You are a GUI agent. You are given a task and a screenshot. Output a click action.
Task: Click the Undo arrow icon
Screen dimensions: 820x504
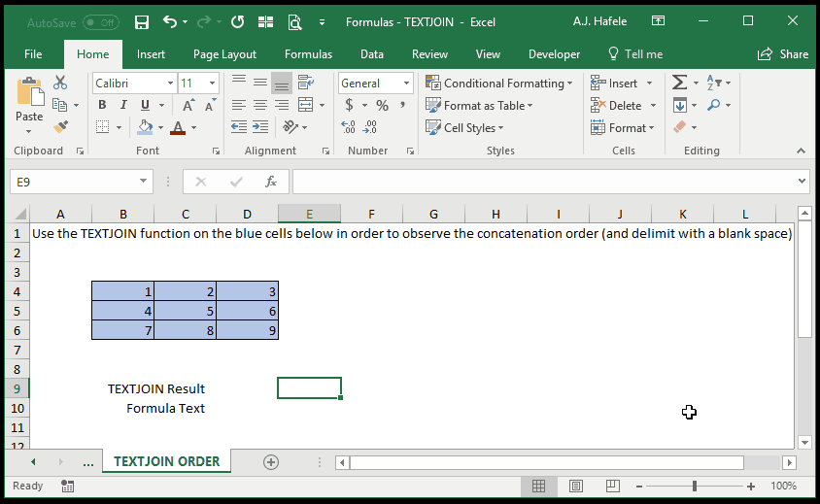pos(170,22)
